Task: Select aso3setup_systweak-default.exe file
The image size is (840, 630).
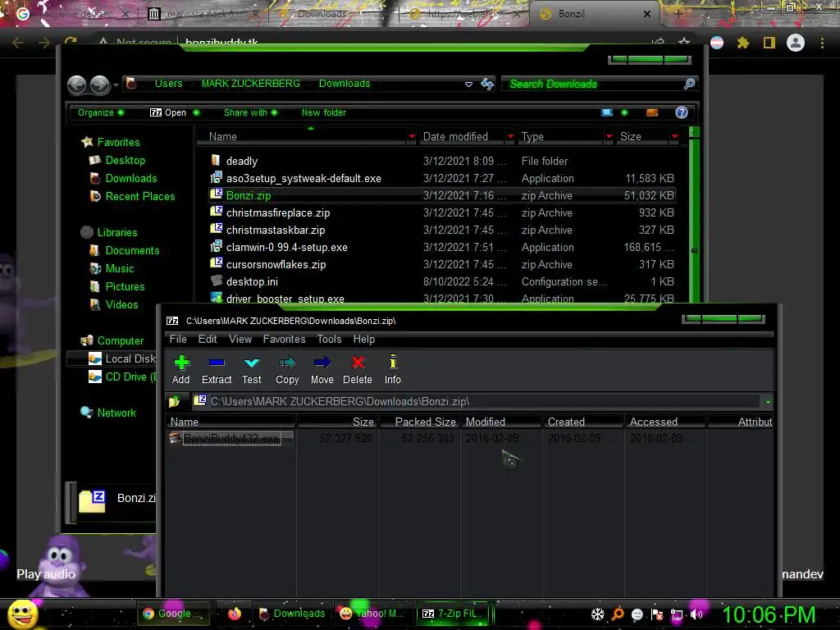Action: [304, 178]
